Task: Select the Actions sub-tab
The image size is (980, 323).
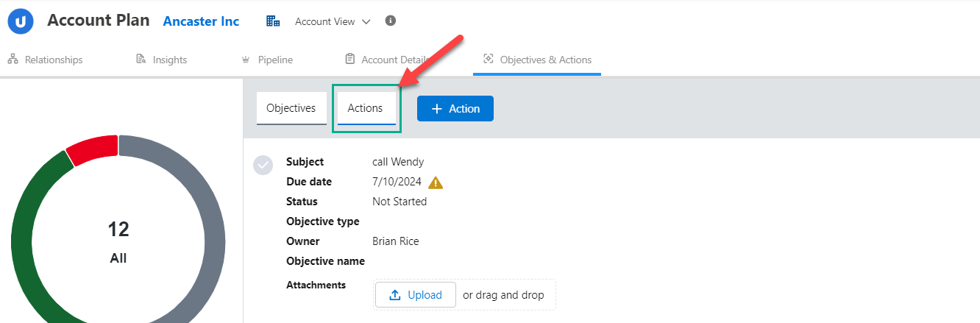Action: [x=365, y=108]
